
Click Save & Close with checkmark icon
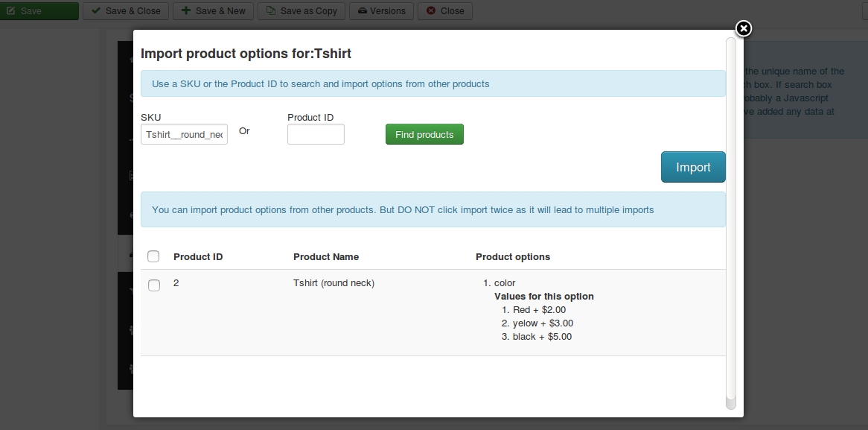point(126,11)
